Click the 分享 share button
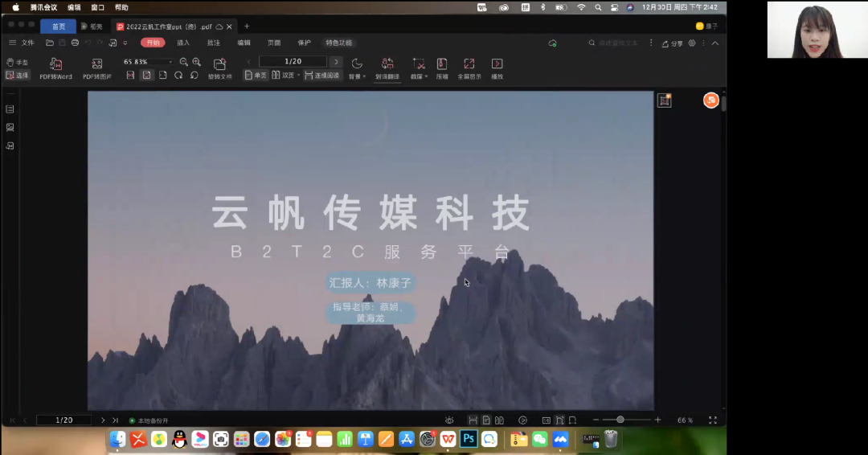 pyautogui.click(x=671, y=43)
